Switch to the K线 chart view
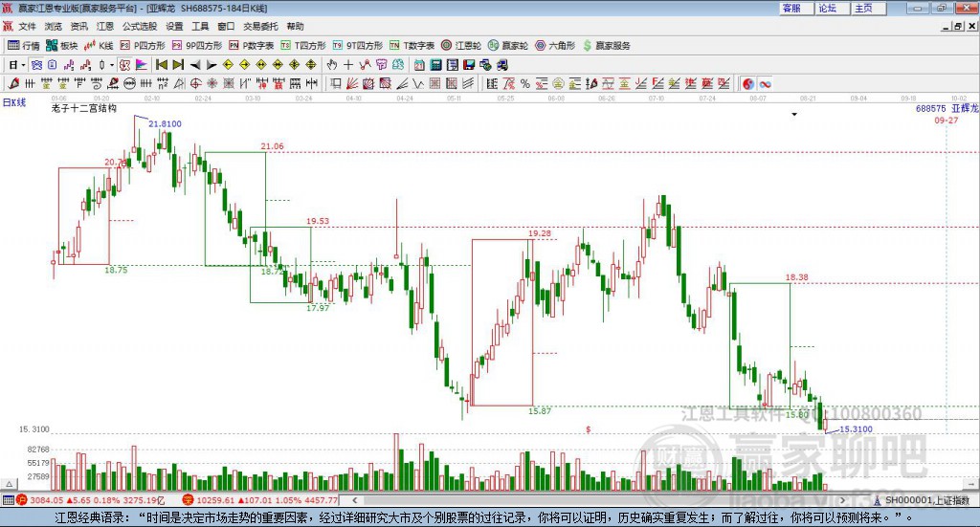 tap(100, 46)
